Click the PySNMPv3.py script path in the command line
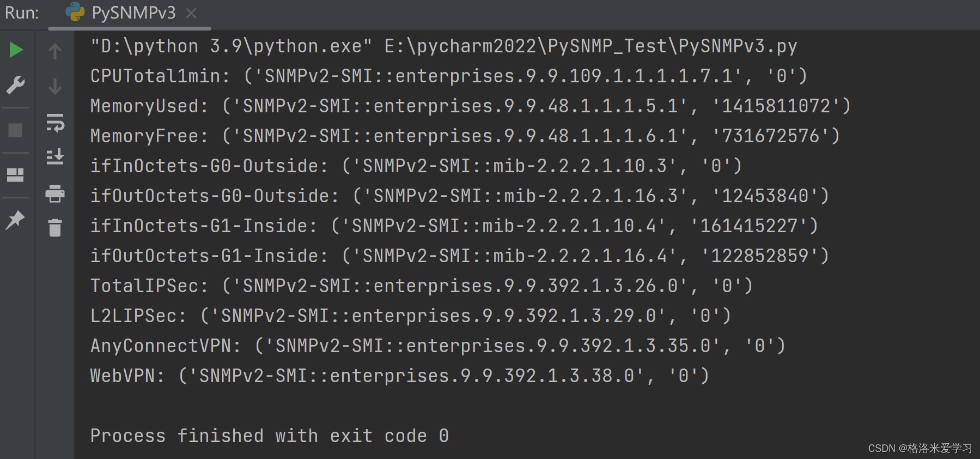 coord(591,46)
